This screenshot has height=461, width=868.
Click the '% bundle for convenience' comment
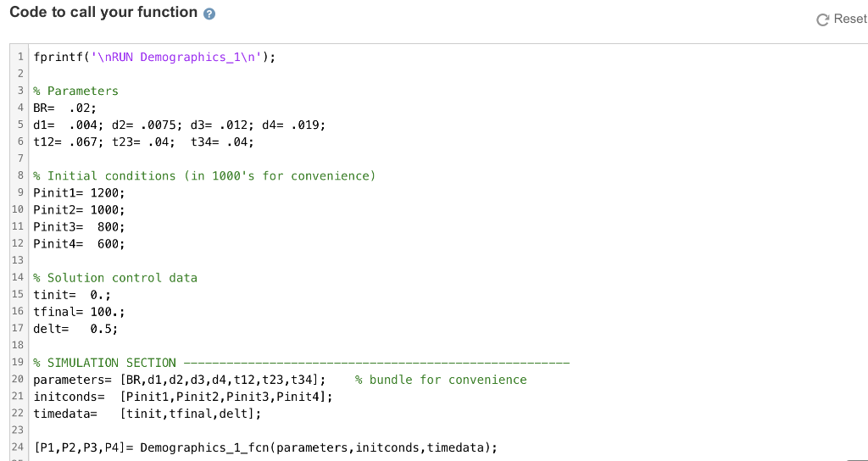441,380
